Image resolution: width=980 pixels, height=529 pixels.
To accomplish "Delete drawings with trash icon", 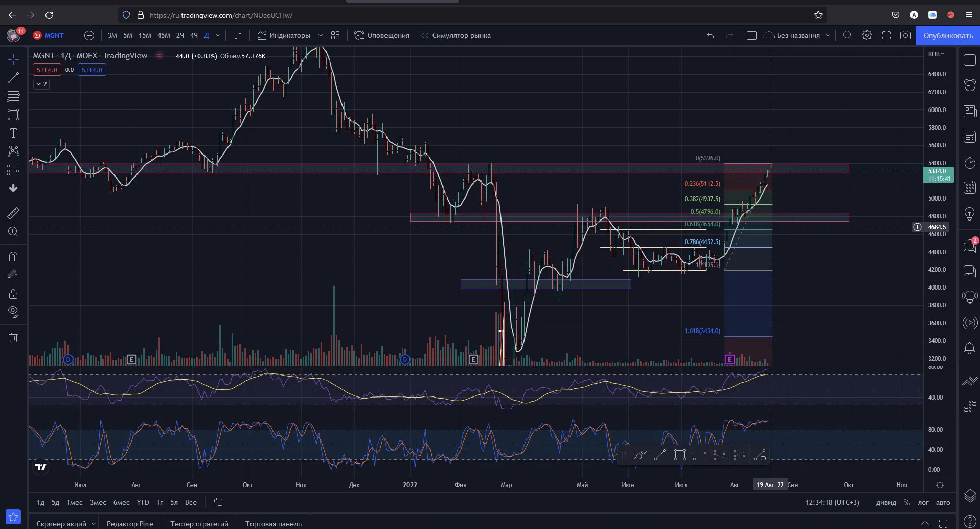I will 13,337.
